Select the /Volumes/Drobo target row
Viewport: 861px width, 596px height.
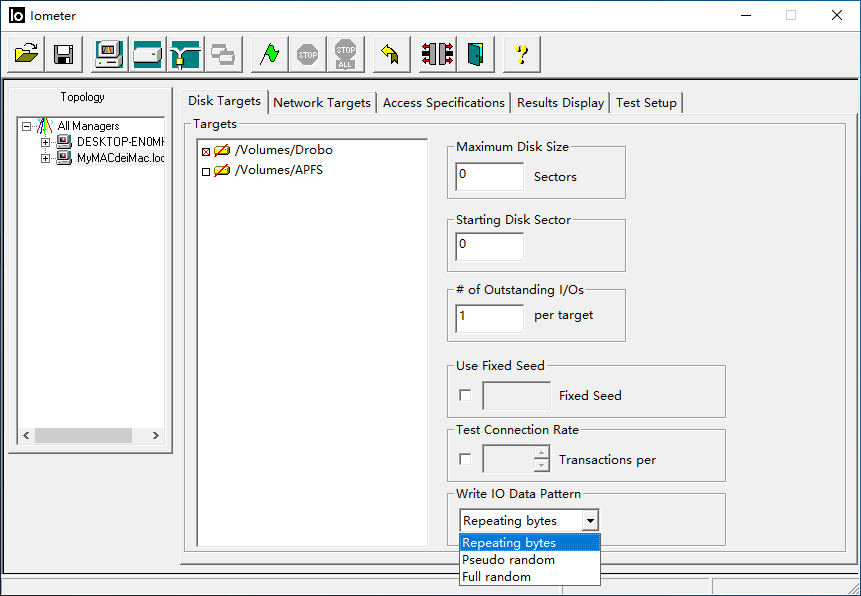283,150
